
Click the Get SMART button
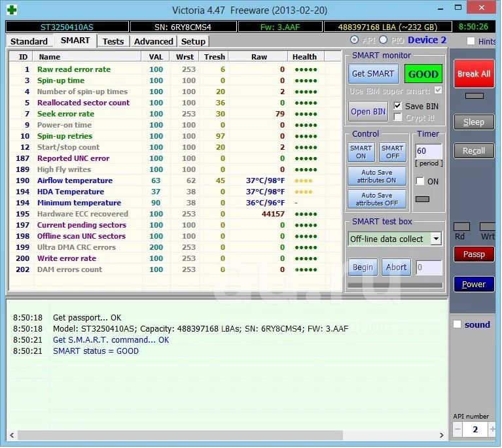pos(373,74)
